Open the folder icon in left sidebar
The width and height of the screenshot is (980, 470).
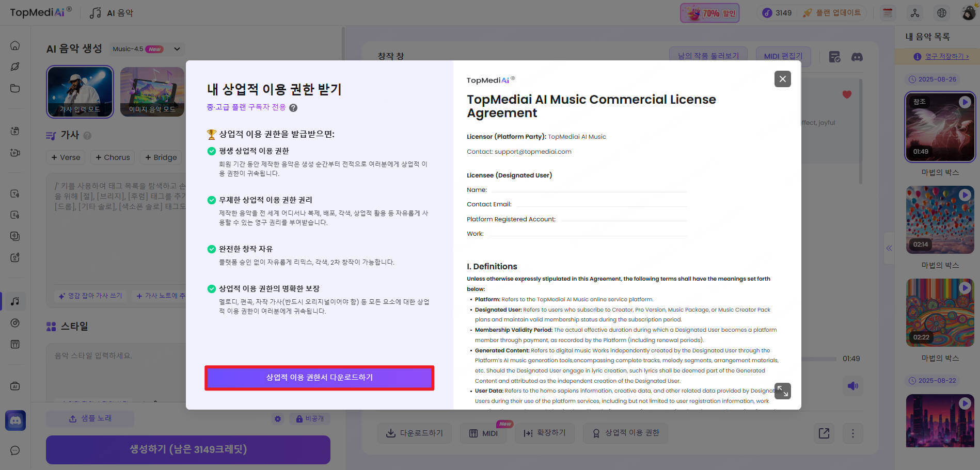click(15, 88)
